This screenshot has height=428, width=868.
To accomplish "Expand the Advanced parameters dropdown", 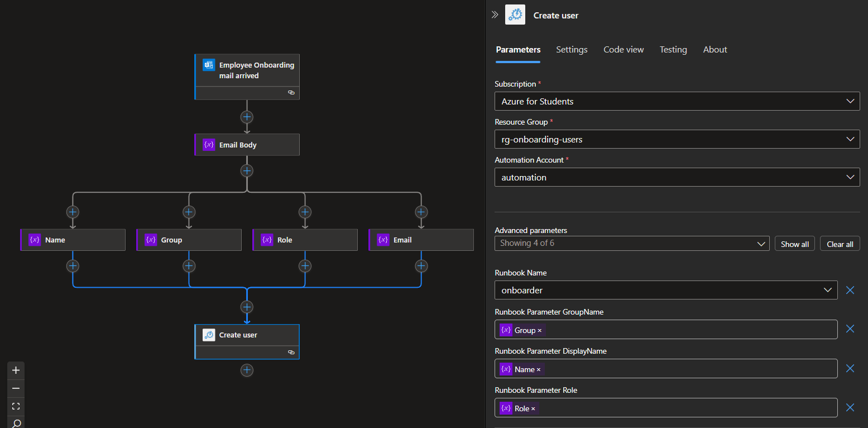I will pyautogui.click(x=631, y=244).
